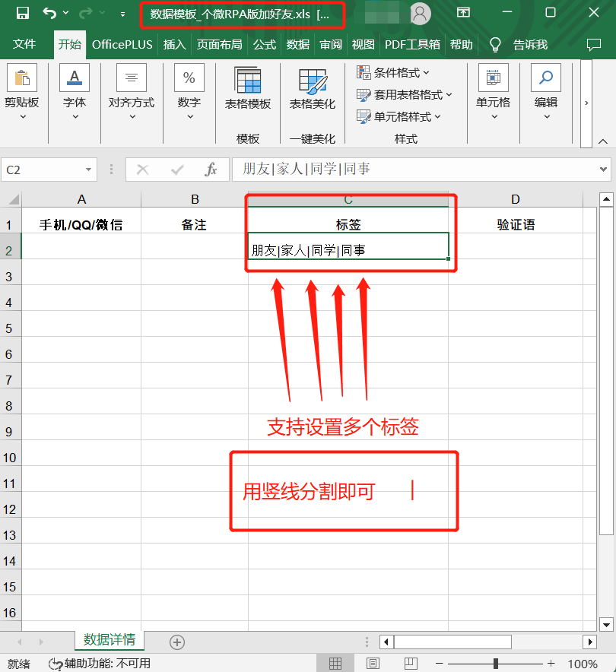Switch to Page Layout view icon

(x=373, y=664)
